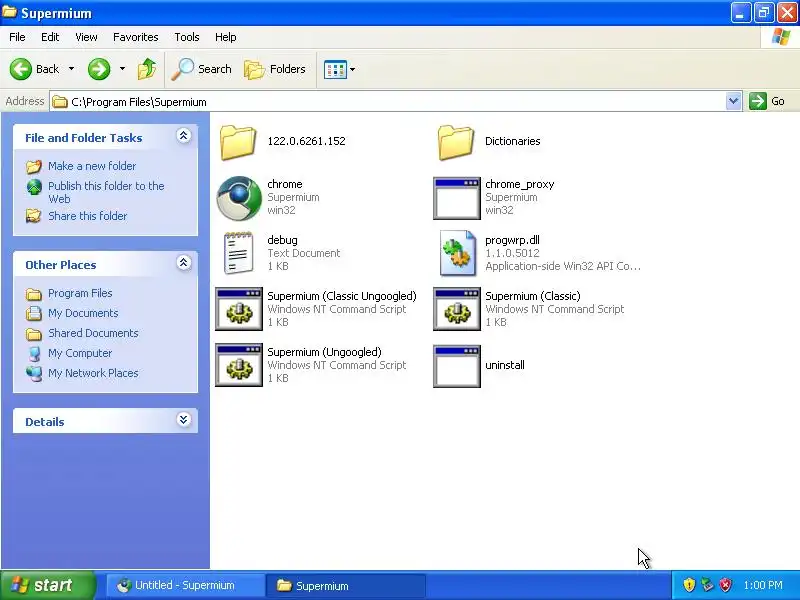Screen dimensions: 800x600
Task: Open the Forward history dropdown arrow
Action: (122, 69)
